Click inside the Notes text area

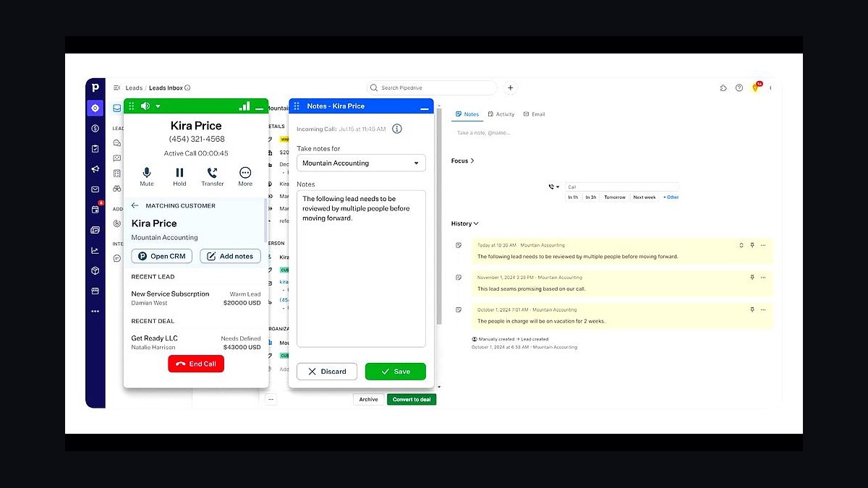point(361,269)
